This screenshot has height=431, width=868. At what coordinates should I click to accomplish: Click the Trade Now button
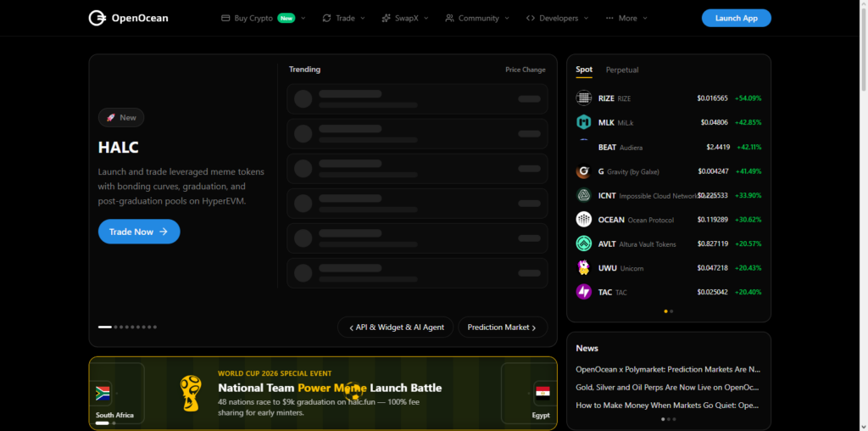click(139, 232)
